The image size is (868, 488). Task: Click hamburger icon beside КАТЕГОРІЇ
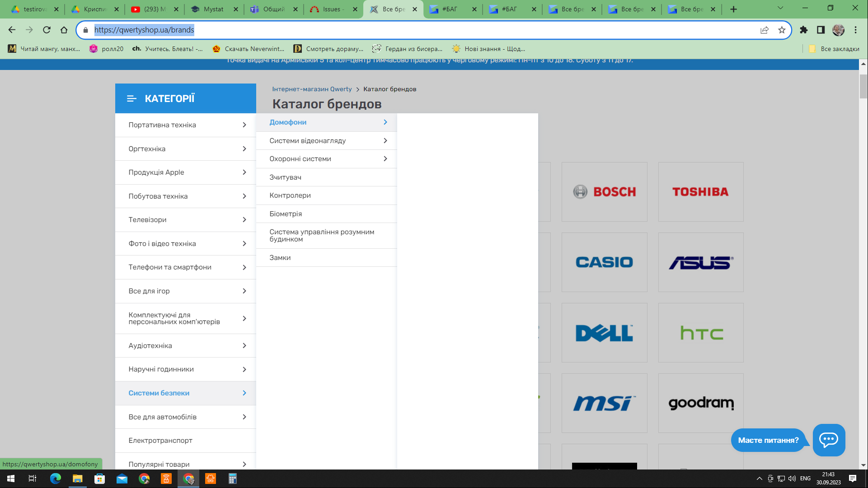[x=131, y=98]
